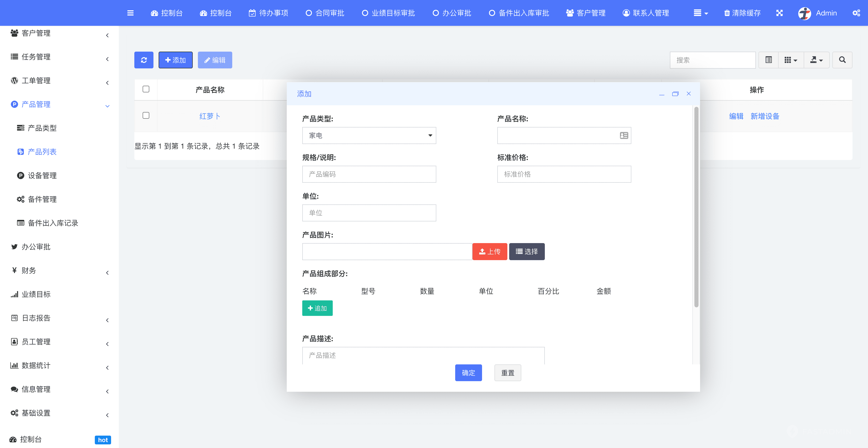The width and height of the screenshot is (868, 448).
Task: Expand the 工单管理 sidebar menu
Action: tap(59, 81)
